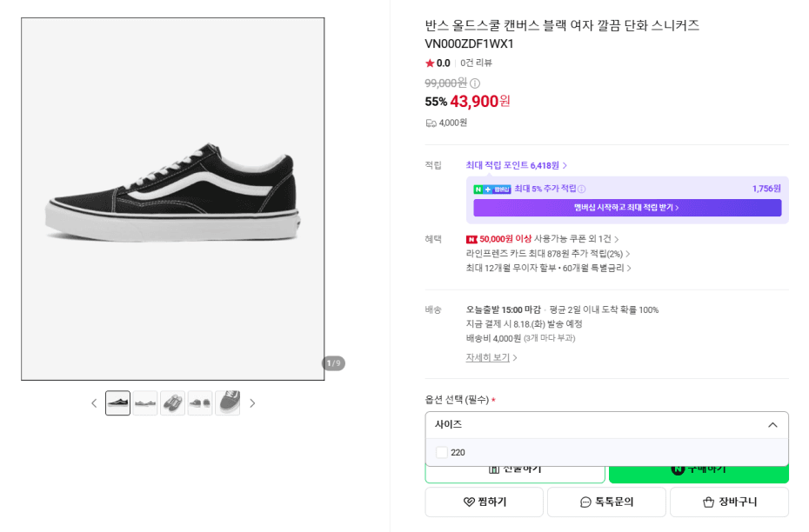Click the green 구매하기 button
This screenshot has width=809, height=532.
point(699,472)
